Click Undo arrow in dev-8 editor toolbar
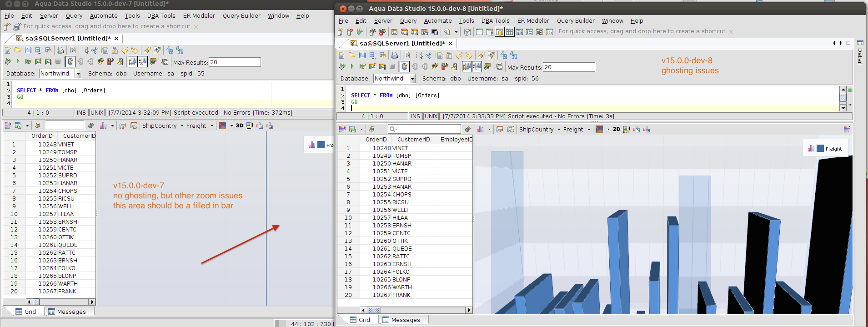The height and width of the screenshot is (327, 868). (x=459, y=55)
